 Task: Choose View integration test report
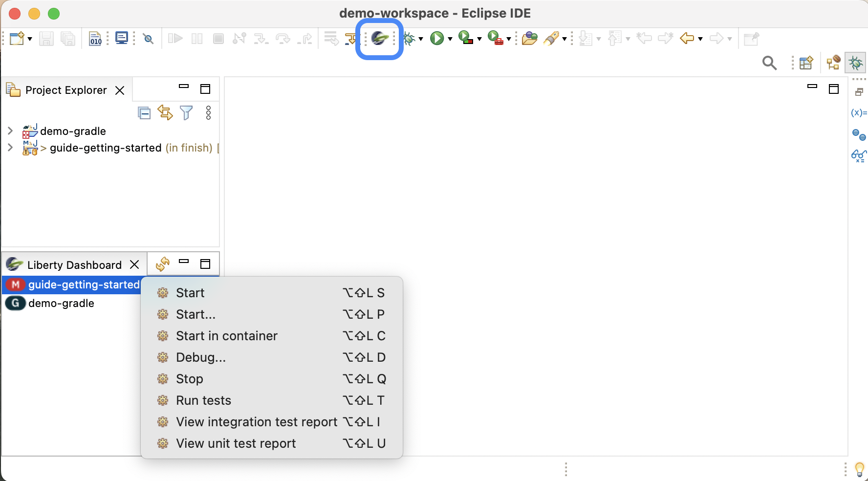click(271, 422)
